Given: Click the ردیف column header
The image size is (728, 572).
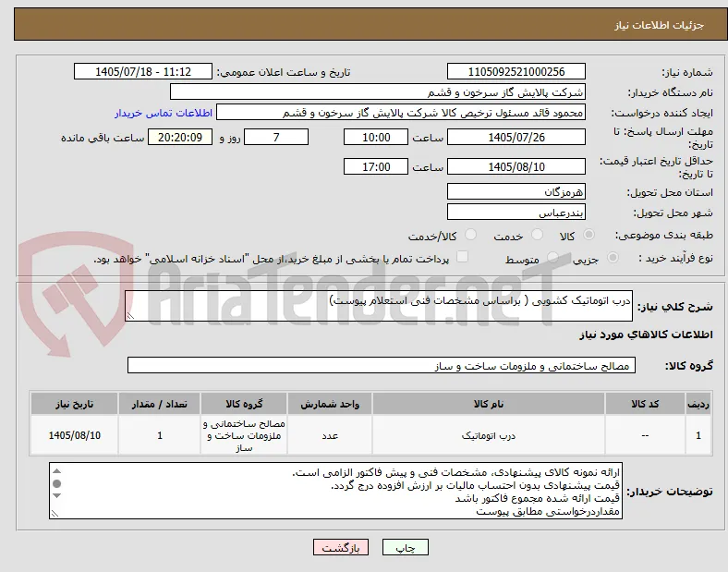Looking at the screenshot, I should (698, 404).
